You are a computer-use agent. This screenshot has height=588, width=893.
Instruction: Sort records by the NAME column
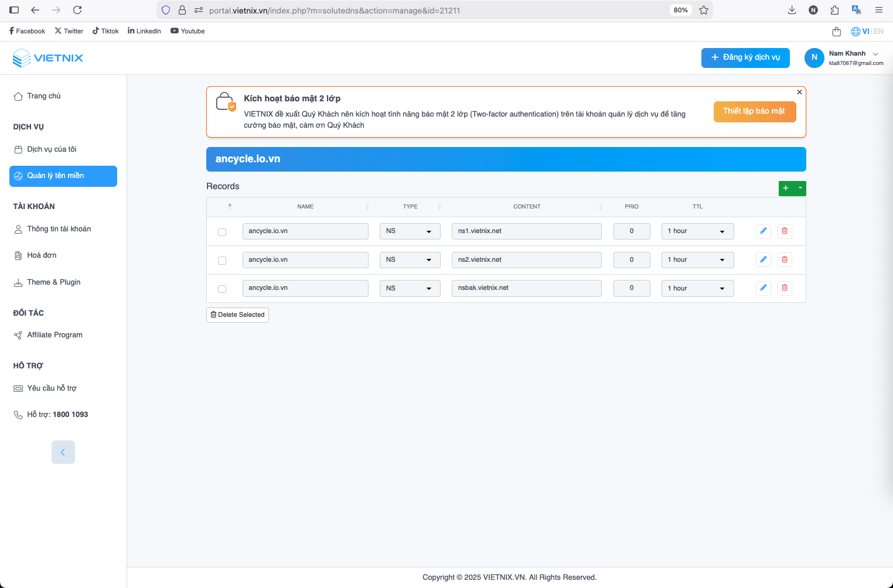(305, 207)
